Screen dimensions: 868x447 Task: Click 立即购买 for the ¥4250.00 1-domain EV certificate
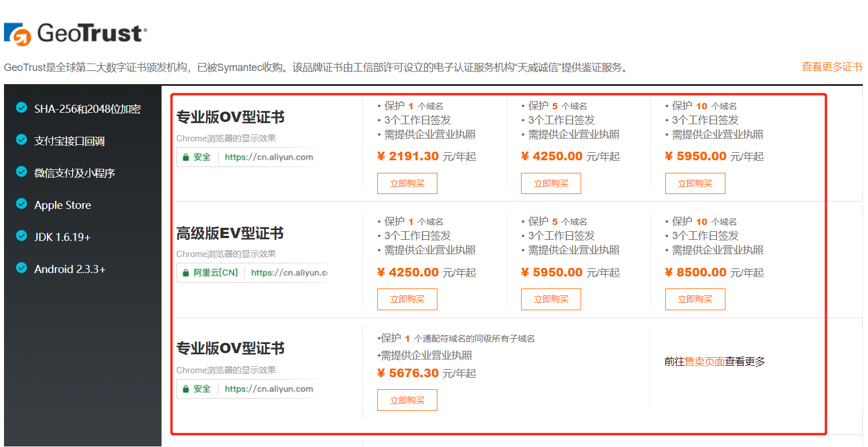coord(407,299)
